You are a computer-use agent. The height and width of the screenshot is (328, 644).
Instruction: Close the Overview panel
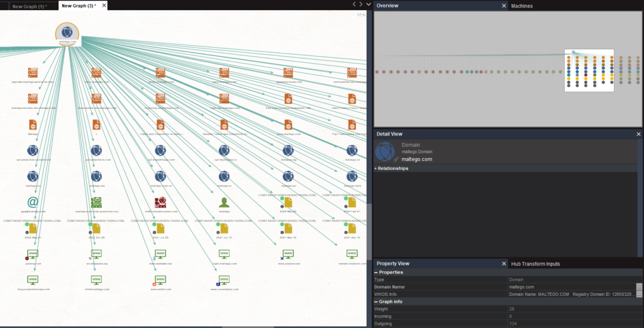pyautogui.click(x=504, y=6)
